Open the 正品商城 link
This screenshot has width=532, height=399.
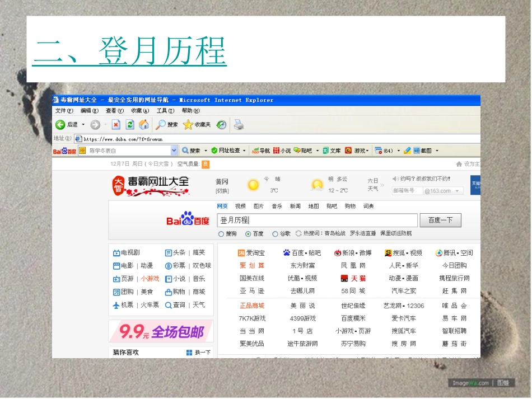click(252, 306)
